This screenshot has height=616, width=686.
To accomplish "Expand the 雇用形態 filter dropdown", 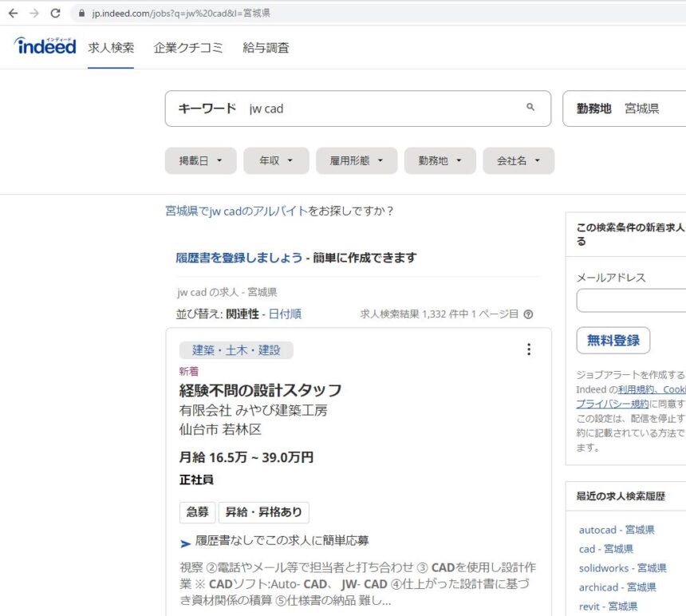I will coord(357,161).
